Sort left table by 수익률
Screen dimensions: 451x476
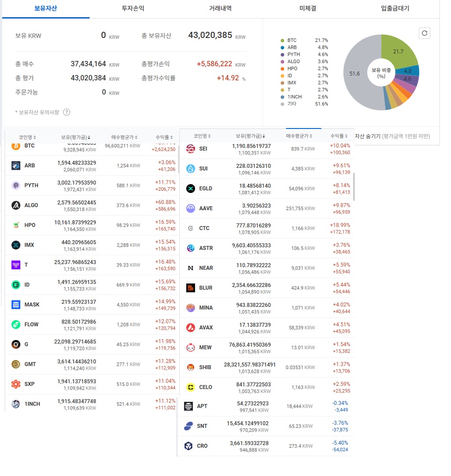(x=164, y=137)
